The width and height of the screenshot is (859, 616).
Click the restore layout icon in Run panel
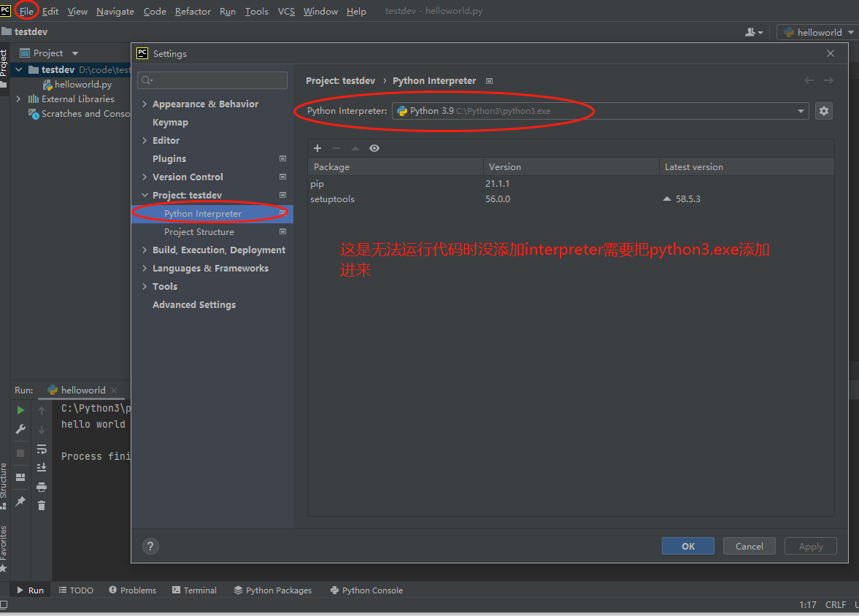tap(20, 477)
